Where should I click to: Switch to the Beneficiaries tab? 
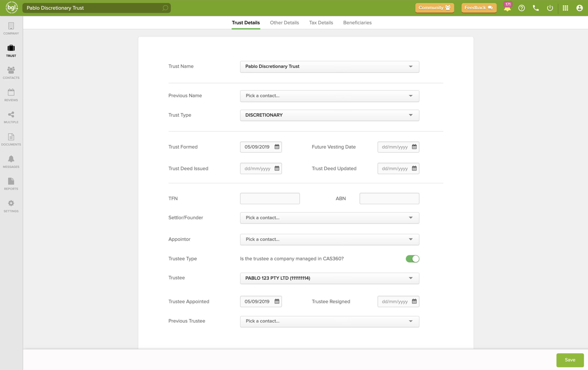coord(357,22)
